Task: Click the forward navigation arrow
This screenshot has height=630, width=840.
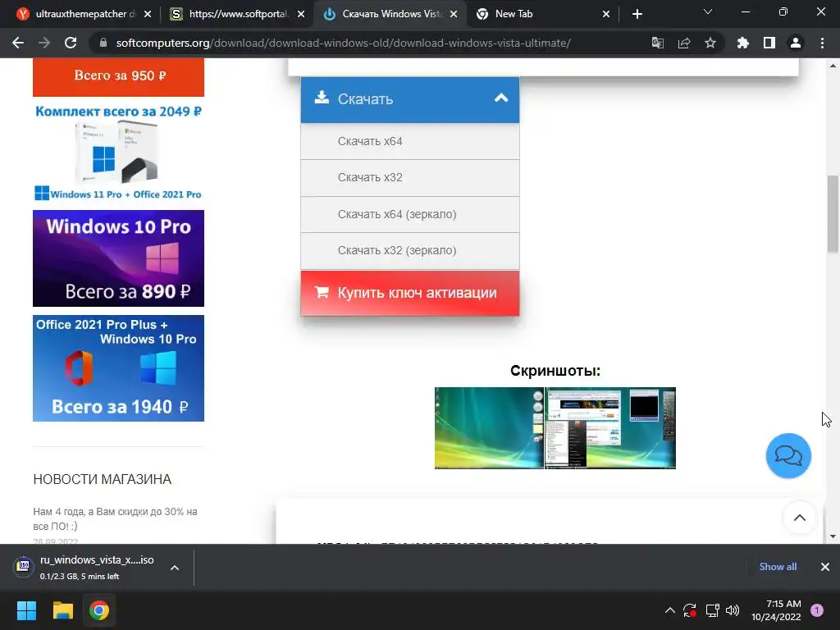Action: (44, 43)
